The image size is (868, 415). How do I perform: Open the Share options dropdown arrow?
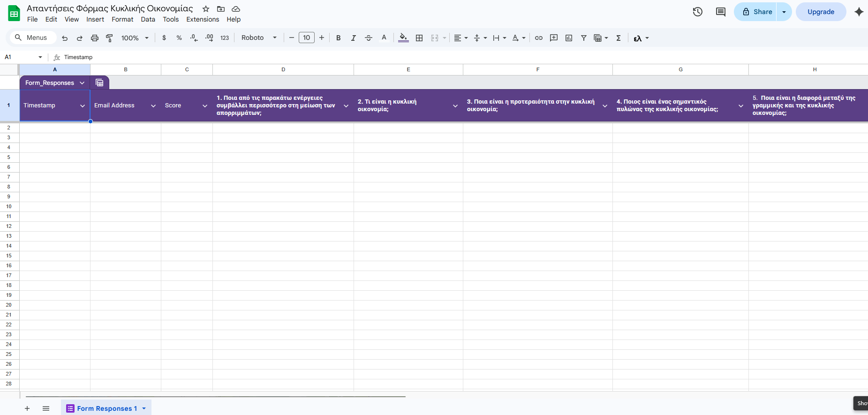click(x=784, y=12)
